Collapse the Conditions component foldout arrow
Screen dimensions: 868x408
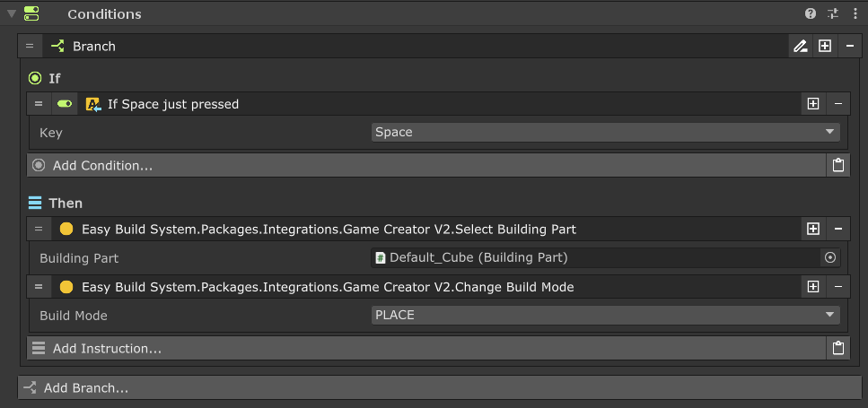pyautogui.click(x=11, y=14)
